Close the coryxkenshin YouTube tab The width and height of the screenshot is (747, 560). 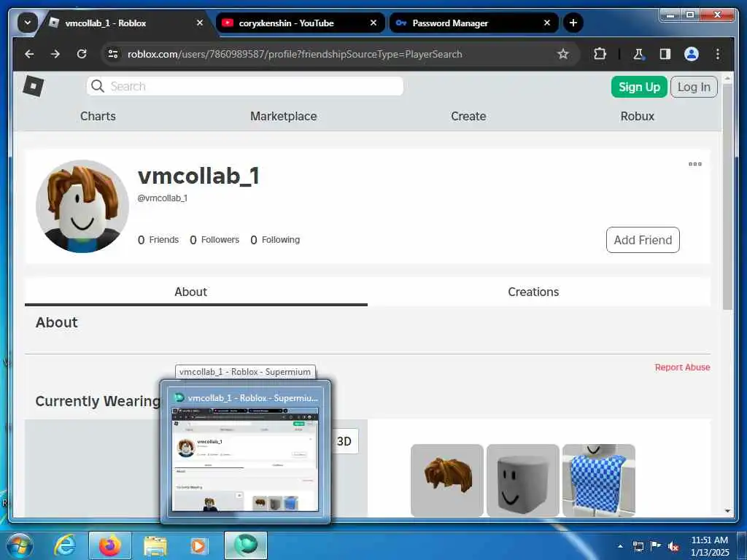[x=373, y=23]
